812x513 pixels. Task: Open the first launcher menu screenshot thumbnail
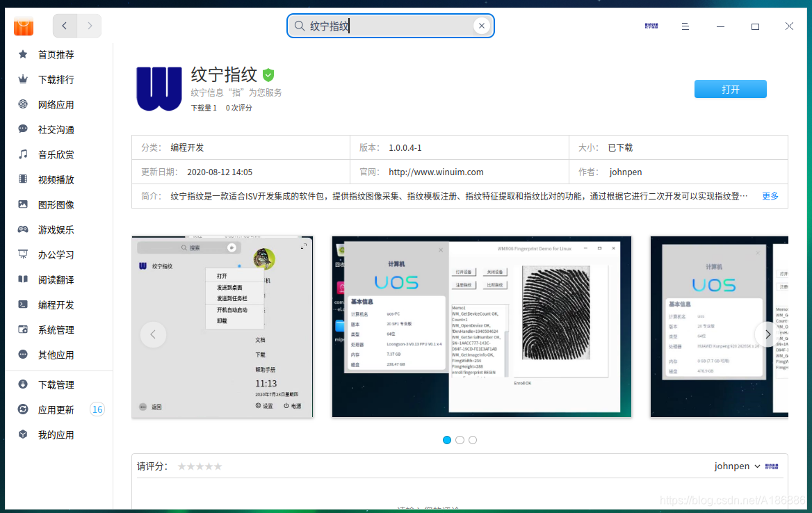pos(222,327)
